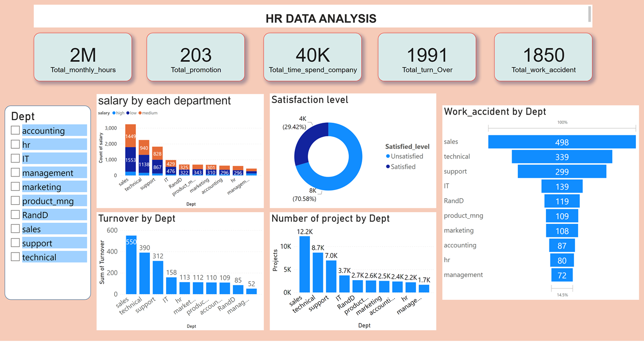This screenshot has height=344, width=644.
Task: Tick the hr department checkbox
Action: click(x=16, y=145)
